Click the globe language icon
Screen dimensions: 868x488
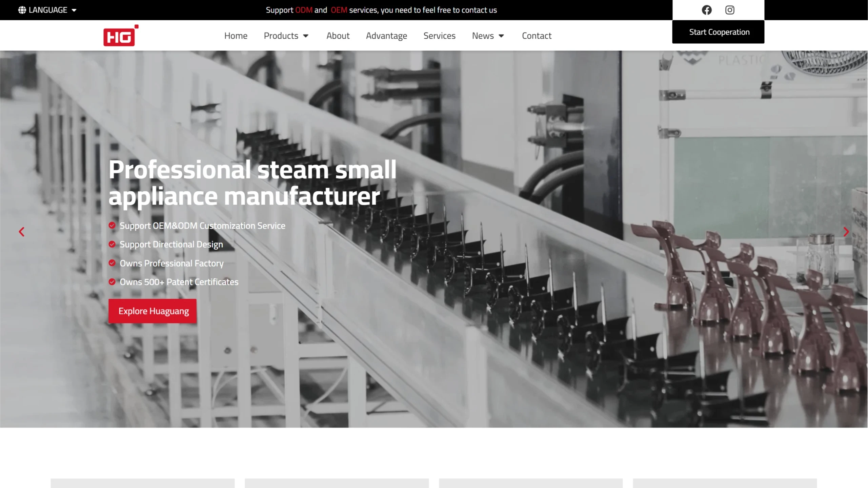[x=22, y=10]
